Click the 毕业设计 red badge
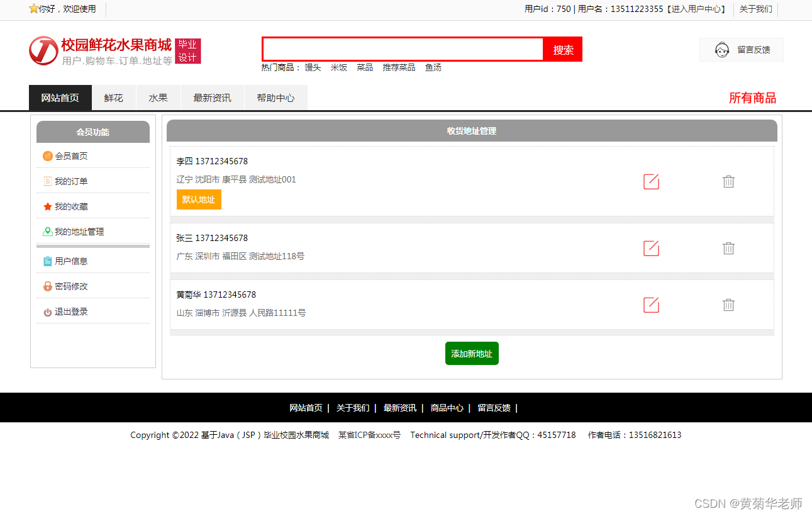 pos(187,51)
